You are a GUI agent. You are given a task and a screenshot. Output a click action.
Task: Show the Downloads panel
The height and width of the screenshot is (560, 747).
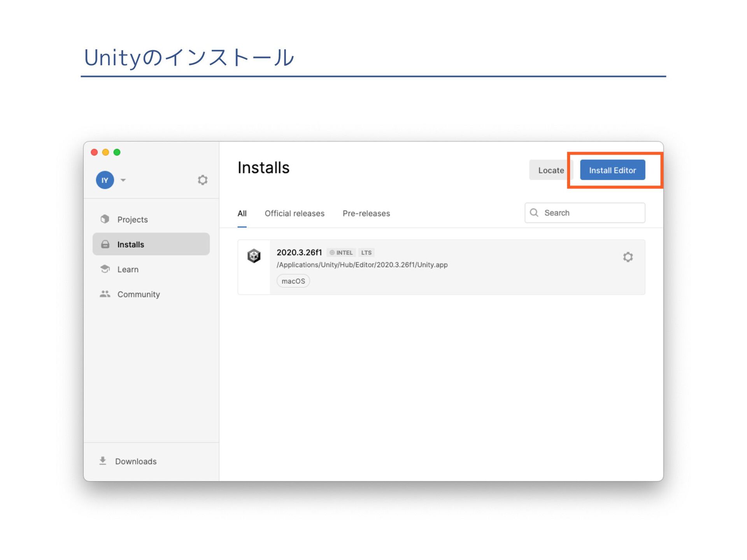point(135,461)
